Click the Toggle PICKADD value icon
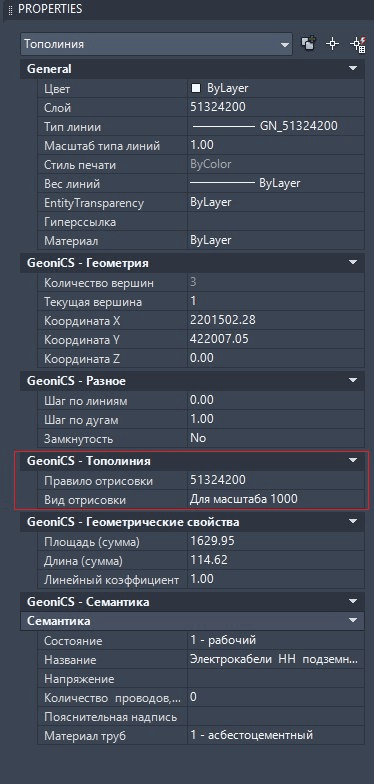Viewport: 374px width, 784px height. (x=308, y=44)
